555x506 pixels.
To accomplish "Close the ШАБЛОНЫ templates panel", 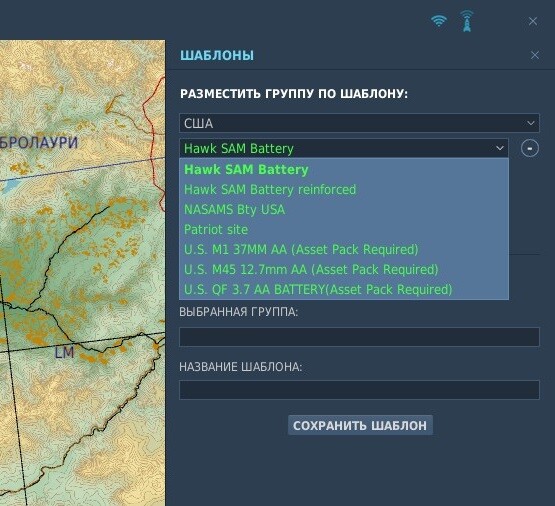I will pos(535,55).
